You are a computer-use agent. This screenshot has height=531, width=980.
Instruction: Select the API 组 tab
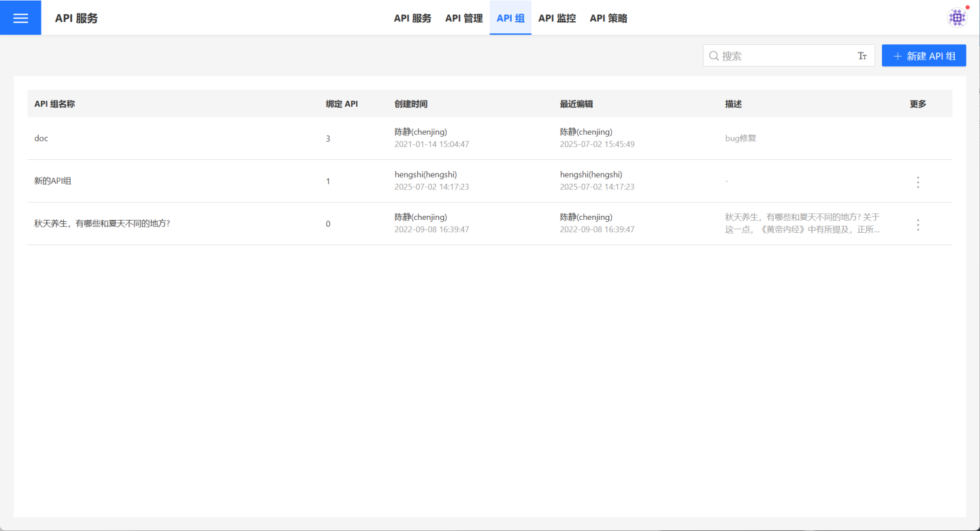[x=510, y=18]
